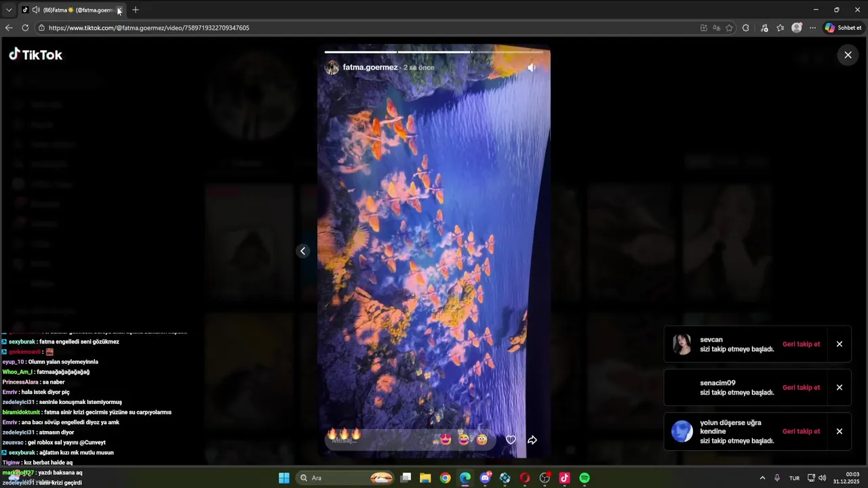Click chat username PrincessAlara
The height and width of the screenshot is (488, 868).
20,382
